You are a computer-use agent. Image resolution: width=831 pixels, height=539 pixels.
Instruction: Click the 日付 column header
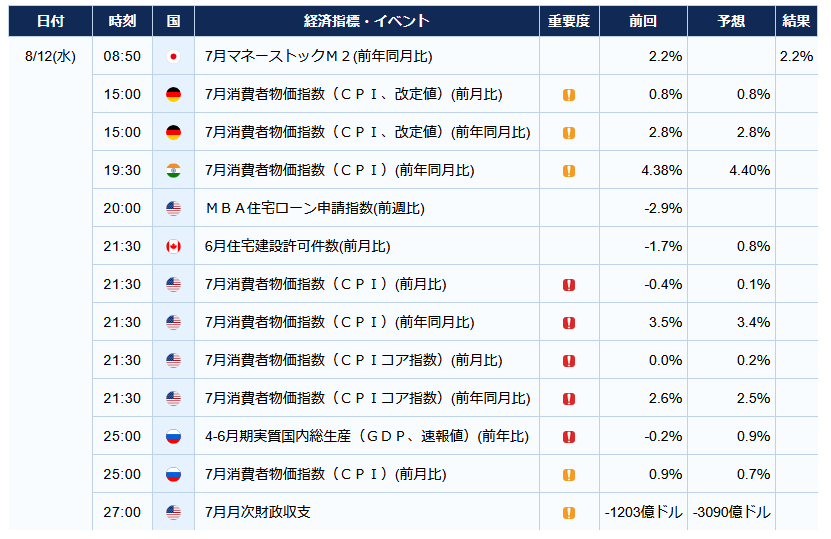point(50,21)
